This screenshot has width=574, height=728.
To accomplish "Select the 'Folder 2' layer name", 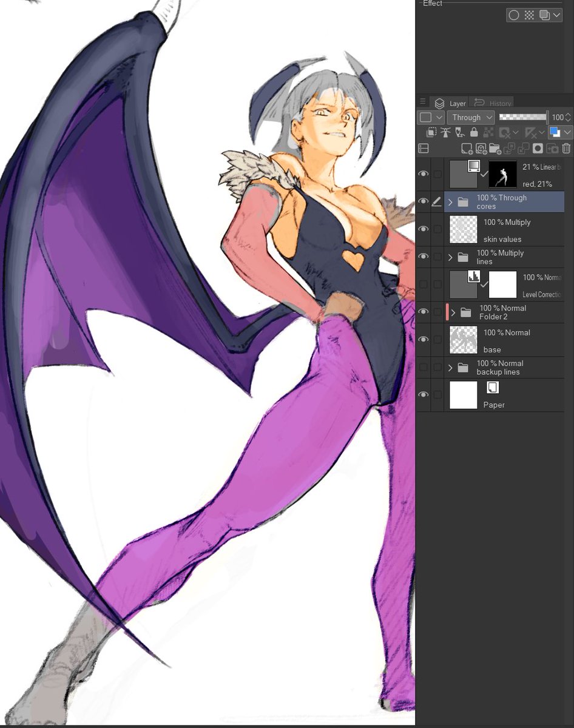I will coord(493,317).
